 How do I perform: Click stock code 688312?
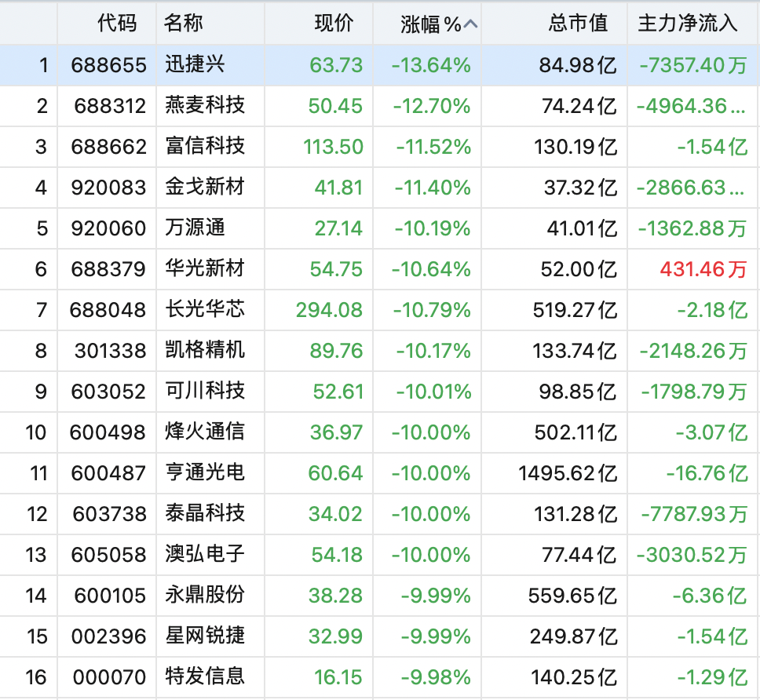pyautogui.click(x=110, y=106)
